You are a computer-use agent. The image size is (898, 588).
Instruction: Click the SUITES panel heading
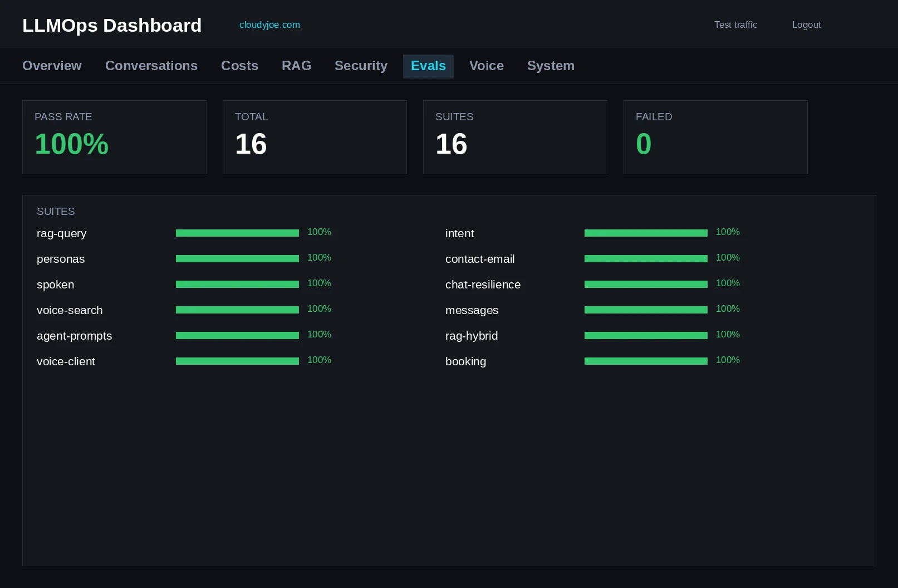tap(56, 212)
